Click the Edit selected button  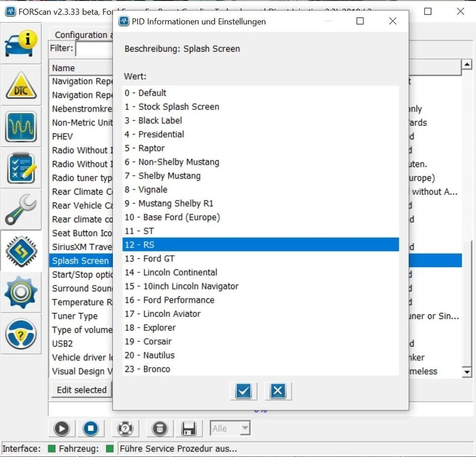(82, 390)
